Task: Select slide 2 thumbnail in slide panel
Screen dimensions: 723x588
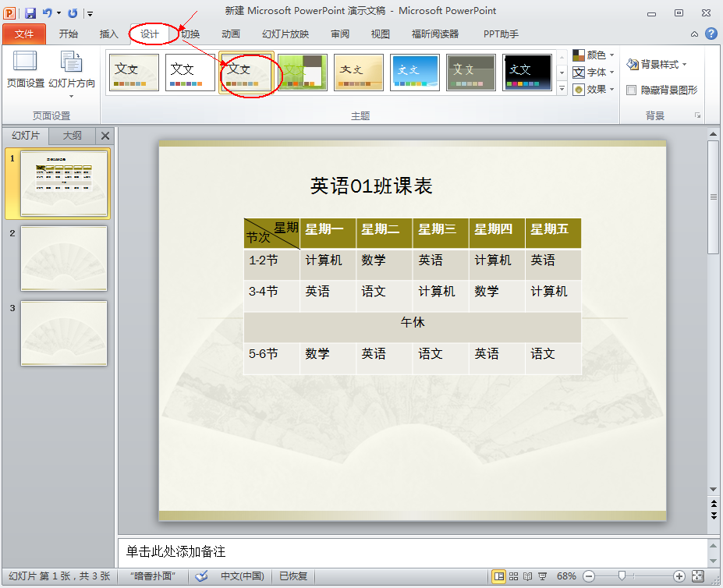Action: [x=64, y=258]
